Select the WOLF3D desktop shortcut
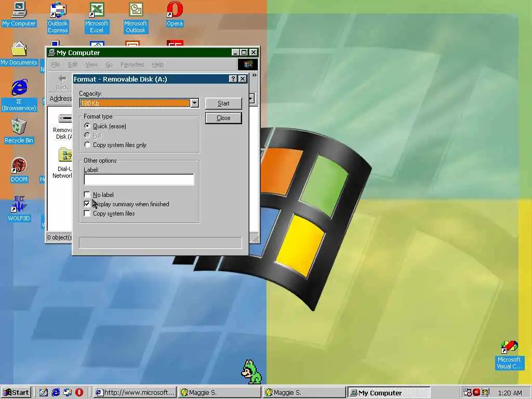This screenshot has width=532, height=399. tap(19, 209)
